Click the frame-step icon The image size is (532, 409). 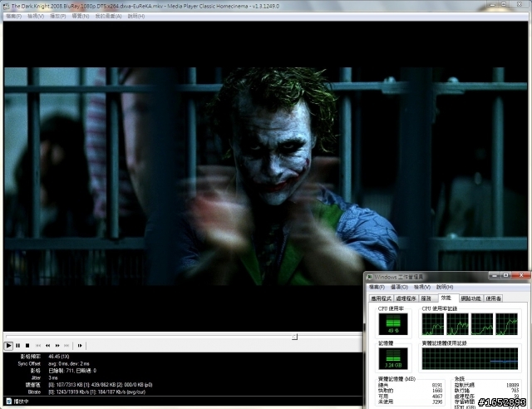tap(80, 346)
